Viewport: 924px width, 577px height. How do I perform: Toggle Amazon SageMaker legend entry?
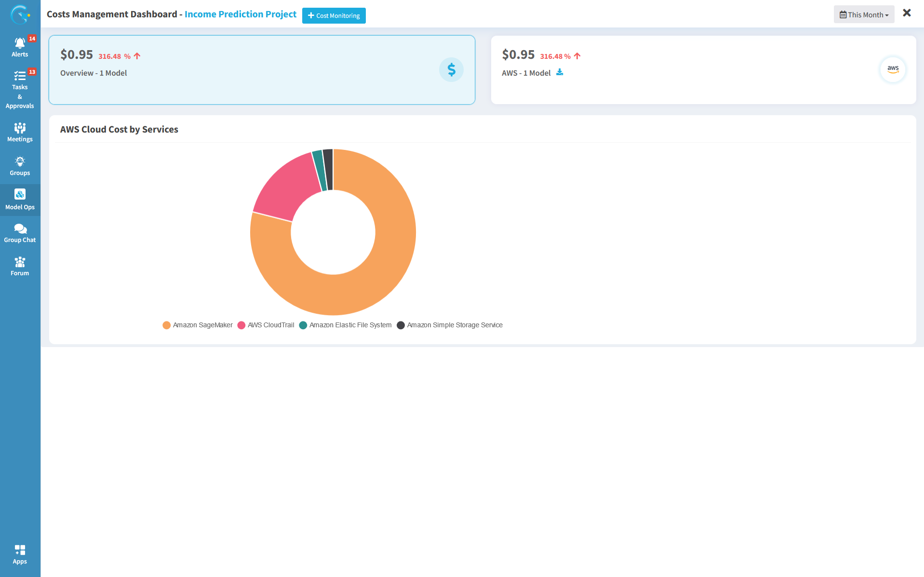(x=198, y=325)
